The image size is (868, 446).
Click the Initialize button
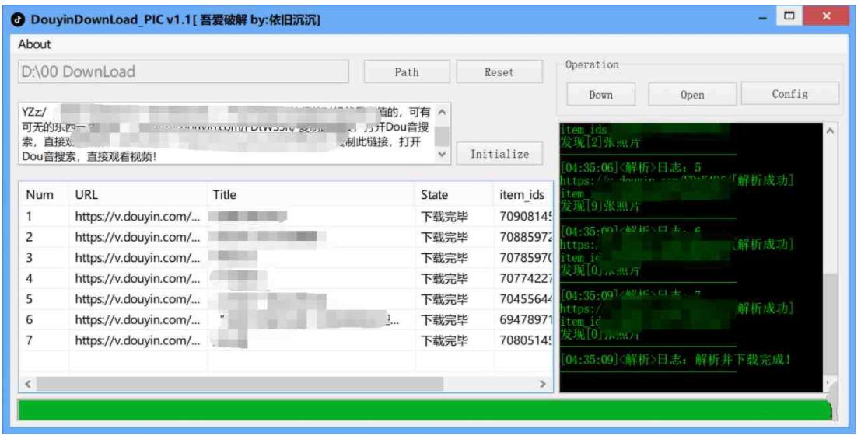[x=499, y=154]
